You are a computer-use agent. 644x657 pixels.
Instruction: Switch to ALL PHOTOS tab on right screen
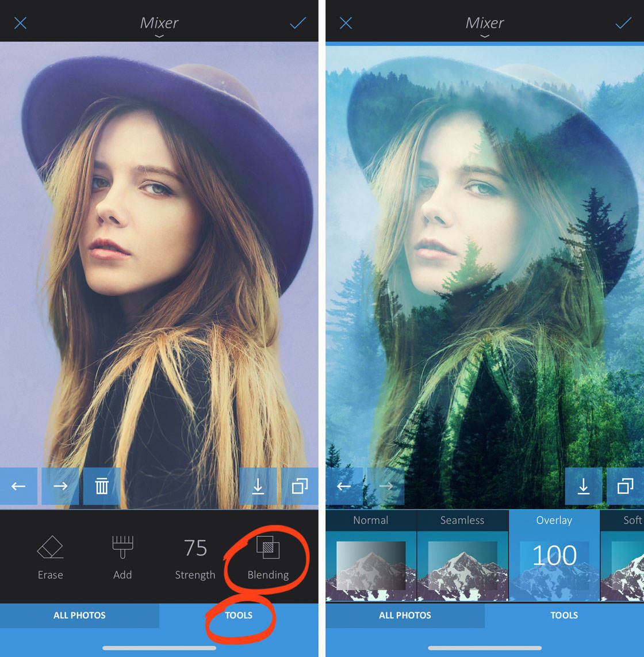point(405,615)
